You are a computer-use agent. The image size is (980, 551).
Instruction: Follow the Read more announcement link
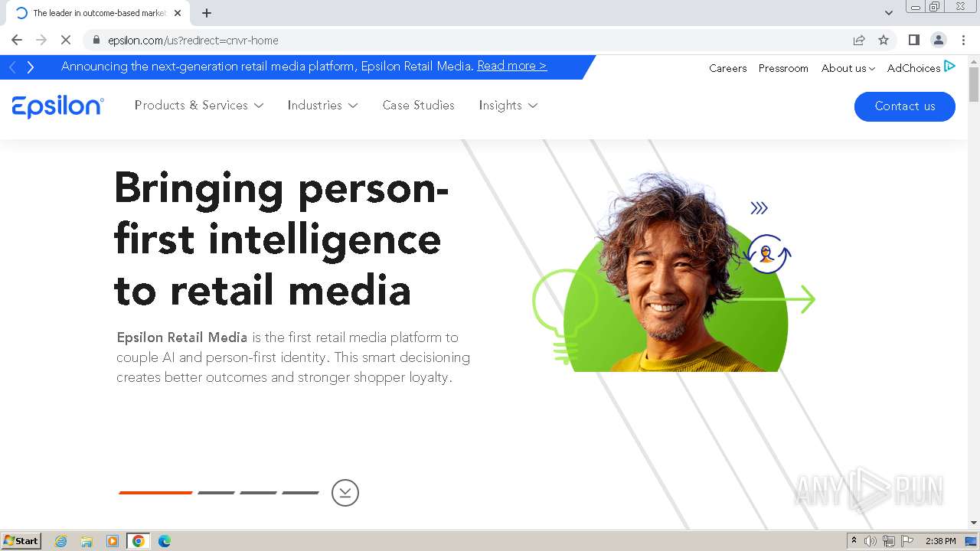coord(512,66)
